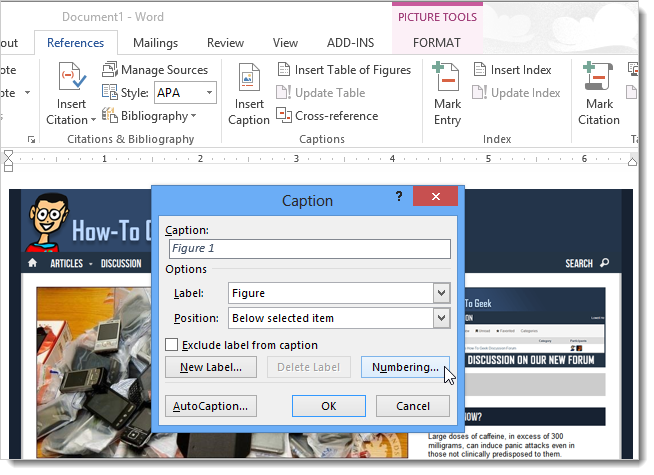Open the Position dropdown in Caption dialog
This screenshot has width=654, height=475.
[441, 318]
